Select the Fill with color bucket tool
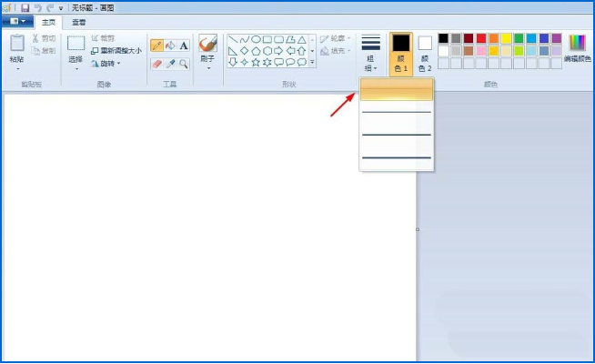The image size is (595, 364). point(170,45)
